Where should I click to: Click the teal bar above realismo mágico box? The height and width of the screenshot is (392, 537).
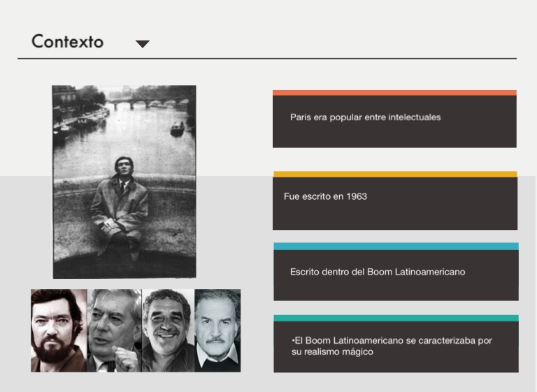(x=396, y=318)
